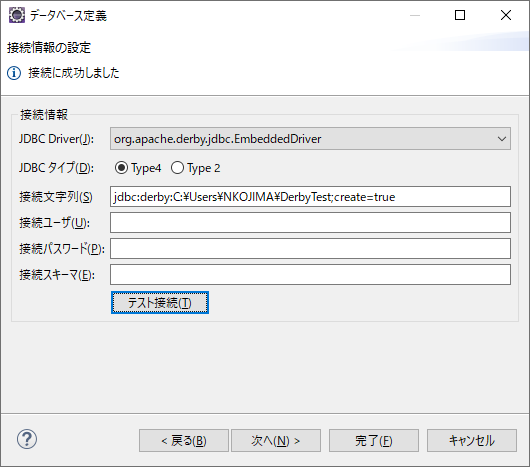Viewport: 530px width, 467px height.
Task: Click the 接続文字列 connection string field
Action: (310, 197)
